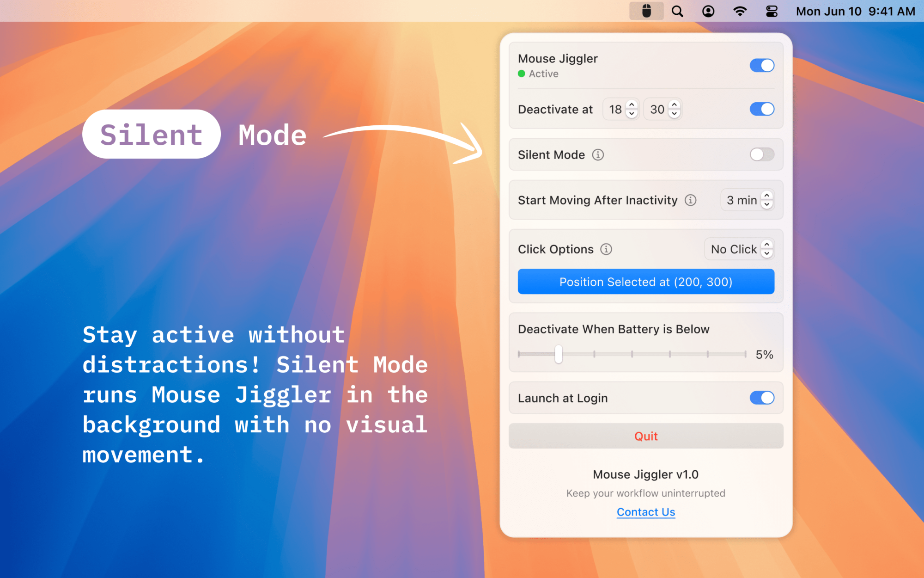Screen dimensions: 924x578
Task: Turn off the Mouse Jiggler switch
Action: 761,65
